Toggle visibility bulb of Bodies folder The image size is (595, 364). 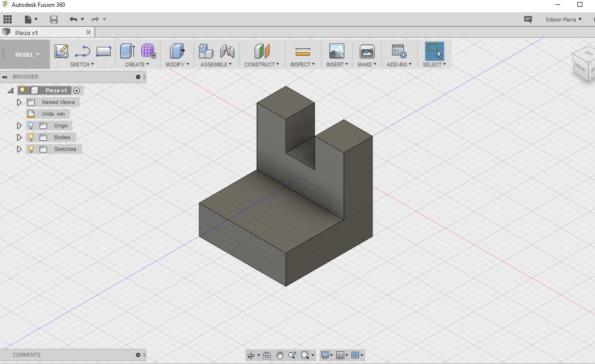tap(31, 137)
